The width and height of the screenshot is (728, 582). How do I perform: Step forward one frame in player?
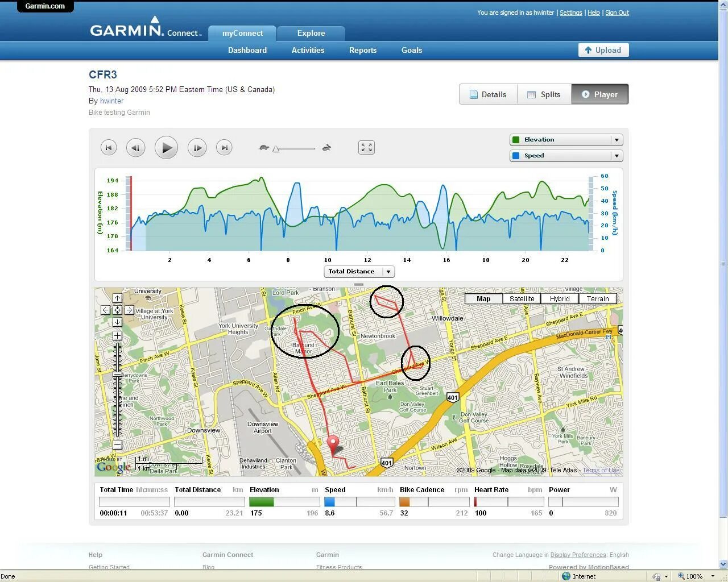point(197,148)
